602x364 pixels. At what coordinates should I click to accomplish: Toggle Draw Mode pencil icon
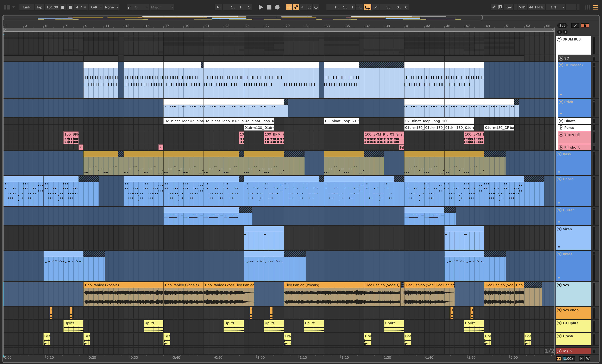coord(494,7)
